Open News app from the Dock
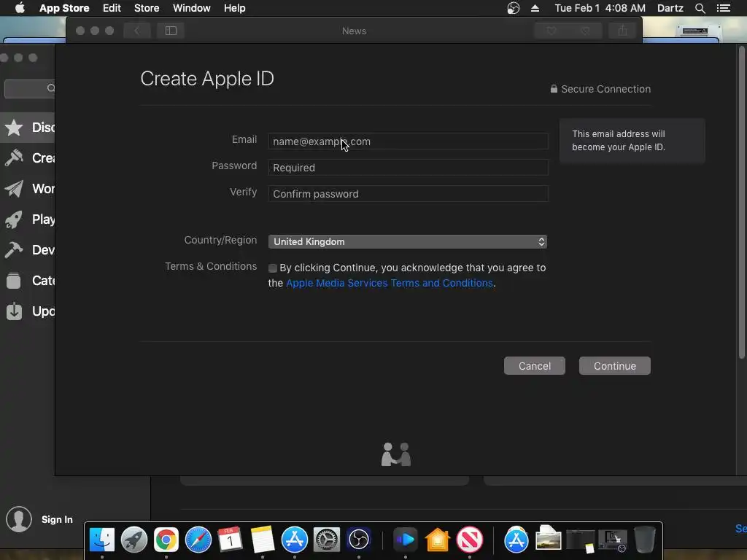Screen dimensions: 747x560 (470, 540)
